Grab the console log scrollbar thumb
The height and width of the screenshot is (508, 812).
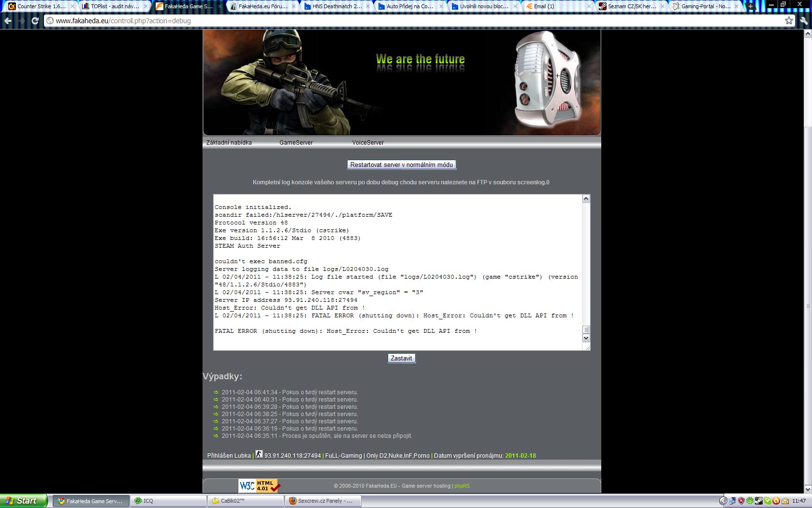[586, 330]
